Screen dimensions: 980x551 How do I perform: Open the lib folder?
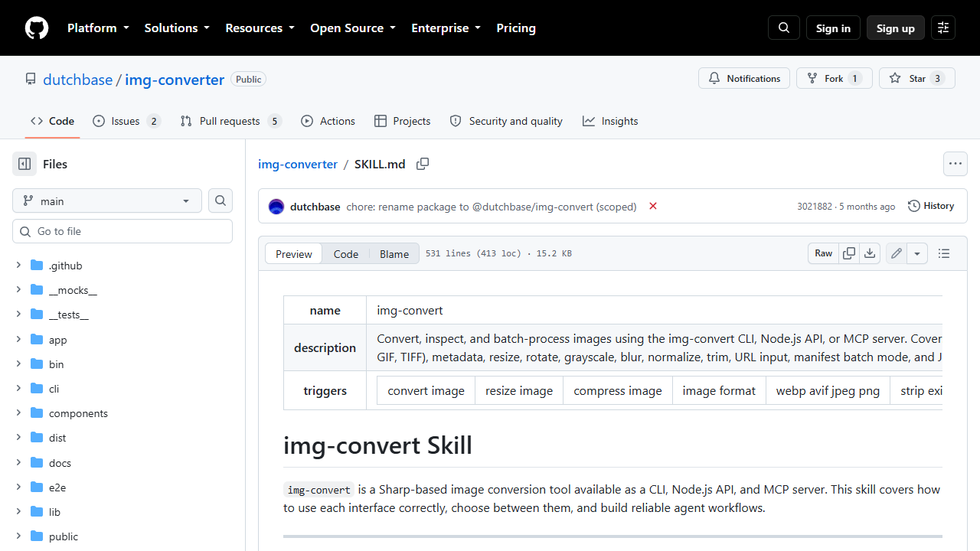pyautogui.click(x=54, y=512)
